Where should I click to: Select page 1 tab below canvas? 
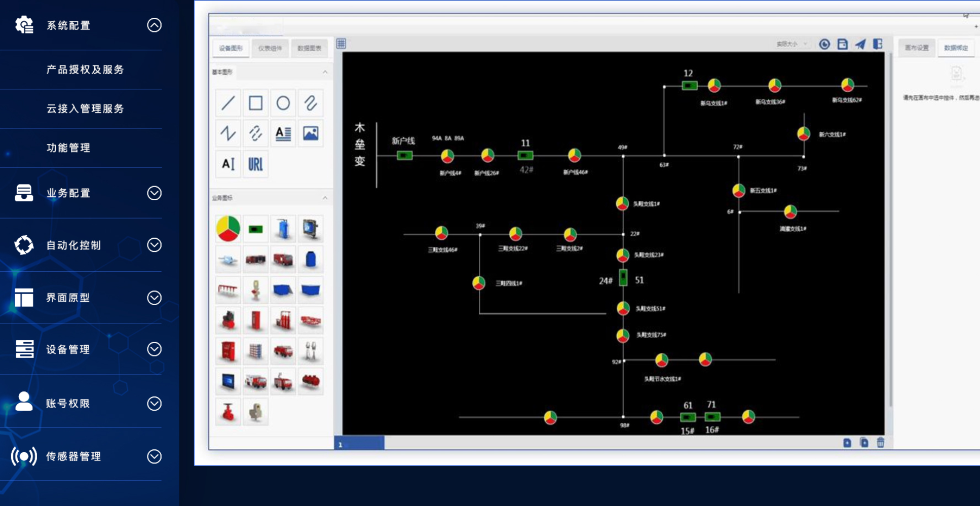(x=359, y=444)
